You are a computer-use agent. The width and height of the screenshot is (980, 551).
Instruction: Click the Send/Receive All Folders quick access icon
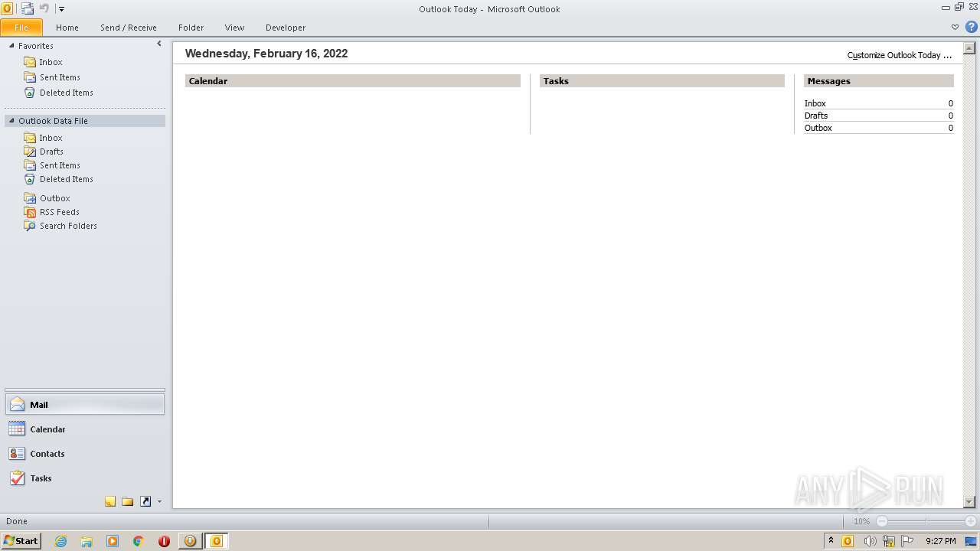pos(28,8)
